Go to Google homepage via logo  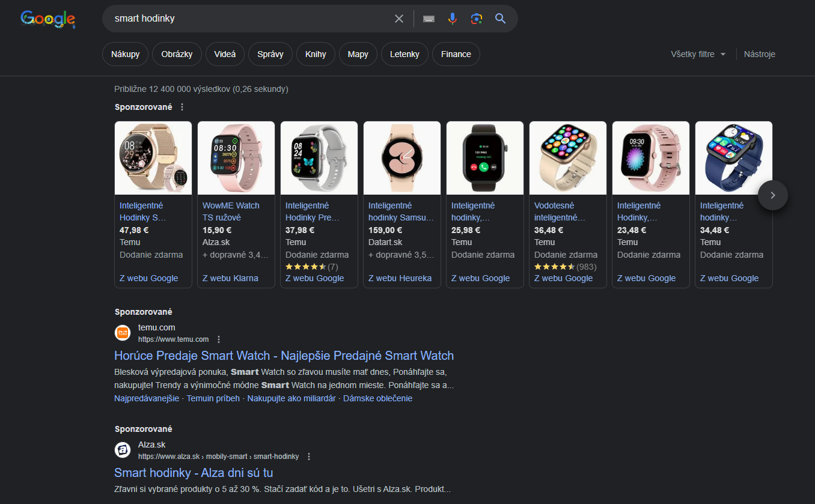click(47, 19)
